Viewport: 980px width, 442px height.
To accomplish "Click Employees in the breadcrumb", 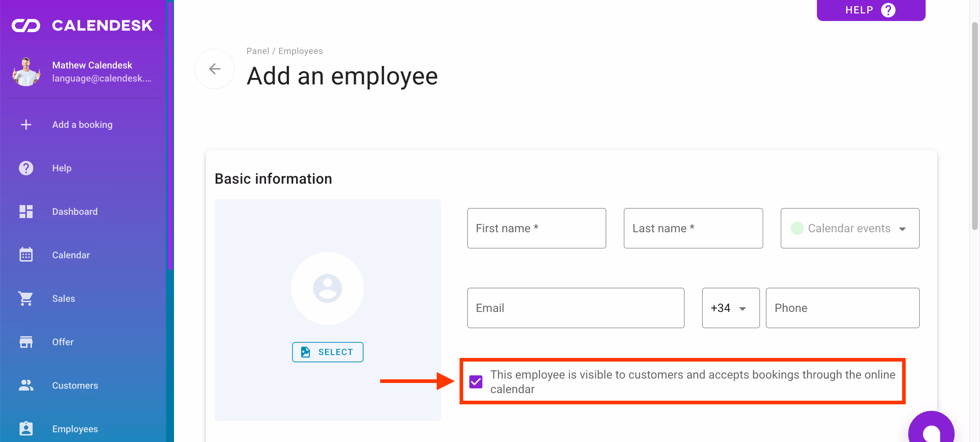I will pos(300,51).
